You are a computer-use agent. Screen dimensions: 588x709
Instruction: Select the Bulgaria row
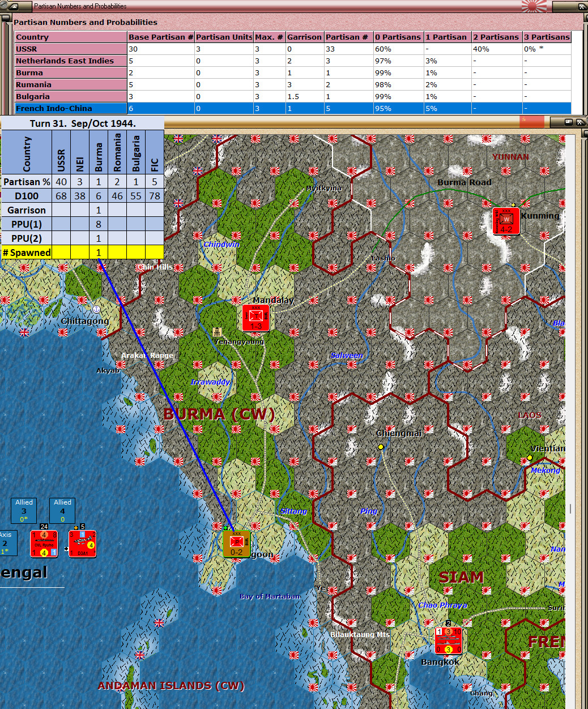point(293,96)
